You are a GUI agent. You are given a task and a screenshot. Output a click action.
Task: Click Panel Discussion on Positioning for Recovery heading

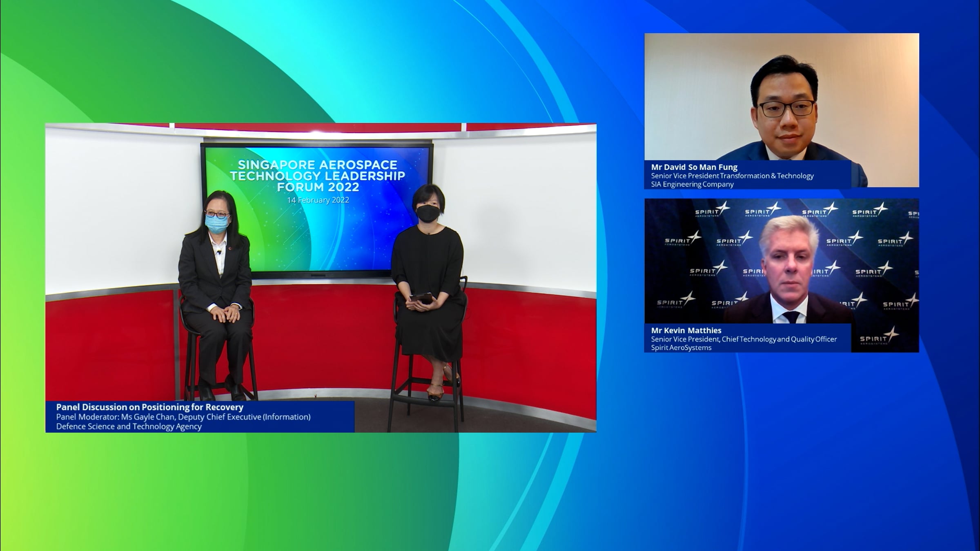149,407
